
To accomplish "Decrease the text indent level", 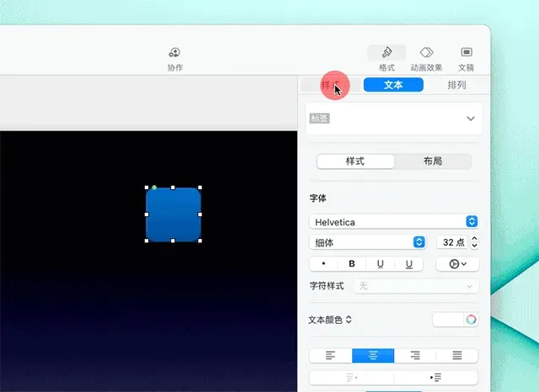I will (x=352, y=378).
